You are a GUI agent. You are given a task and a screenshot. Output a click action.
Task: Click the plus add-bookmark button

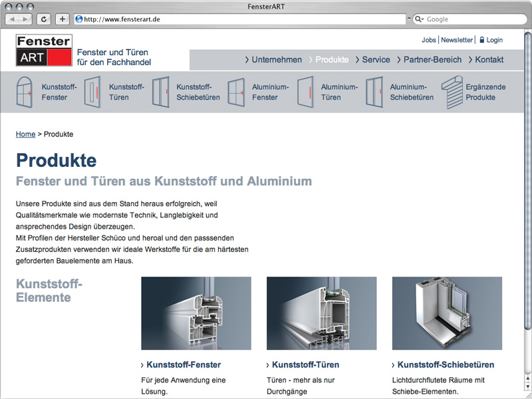point(62,19)
